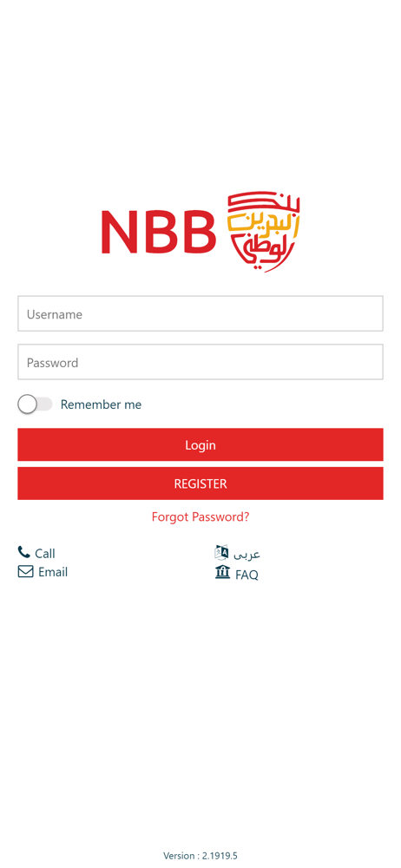Tap the grey track of Remember me switch
Image resolution: width=401 pixels, height=868 pixels.
tap(44, 404)
